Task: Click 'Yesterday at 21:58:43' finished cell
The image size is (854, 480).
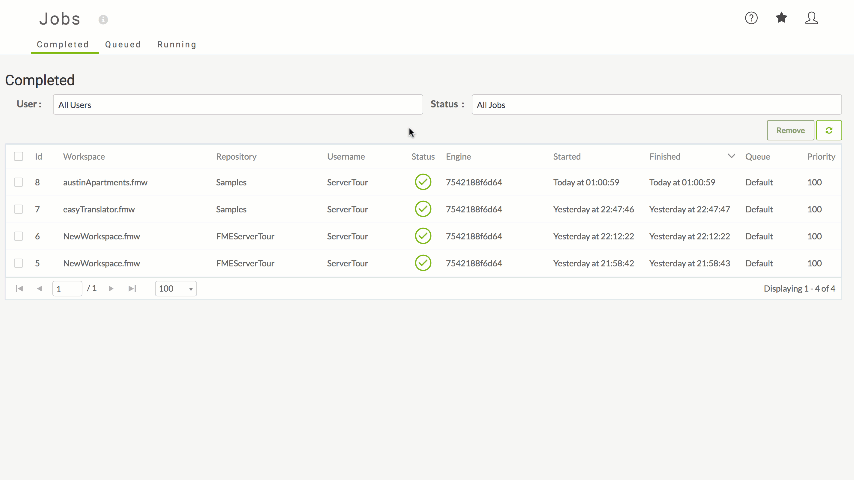Action: pyautogui.click(x=690, y=263)
